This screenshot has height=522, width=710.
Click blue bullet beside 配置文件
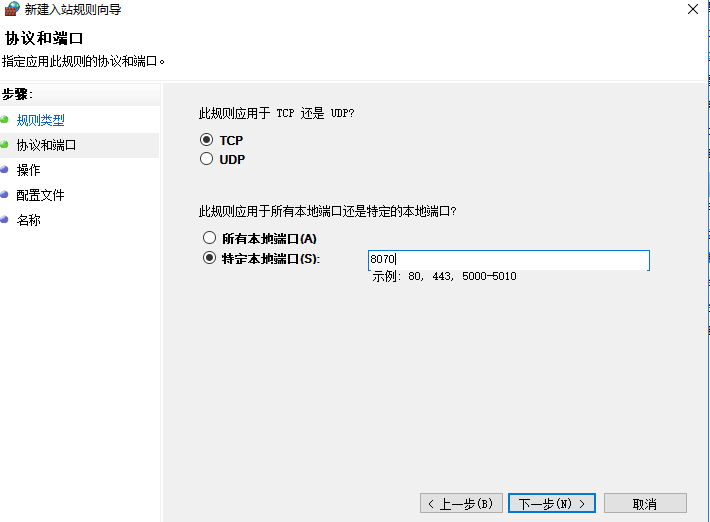point(5,194)
